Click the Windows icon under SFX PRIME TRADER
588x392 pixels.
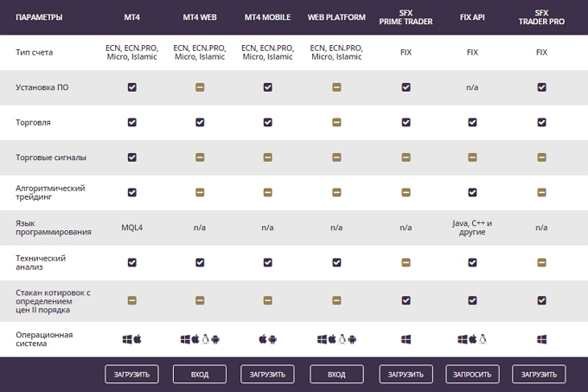point(406,339)
